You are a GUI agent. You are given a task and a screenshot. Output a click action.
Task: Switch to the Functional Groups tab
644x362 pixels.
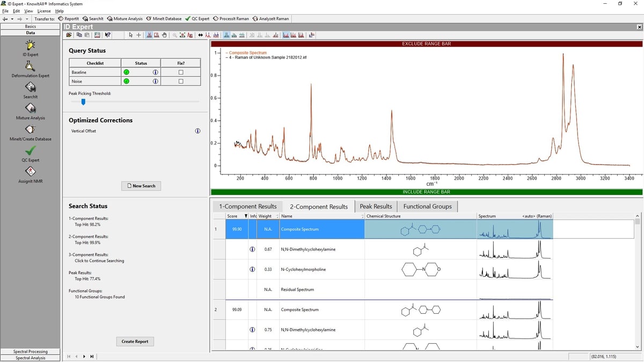(x=428, y=206)
